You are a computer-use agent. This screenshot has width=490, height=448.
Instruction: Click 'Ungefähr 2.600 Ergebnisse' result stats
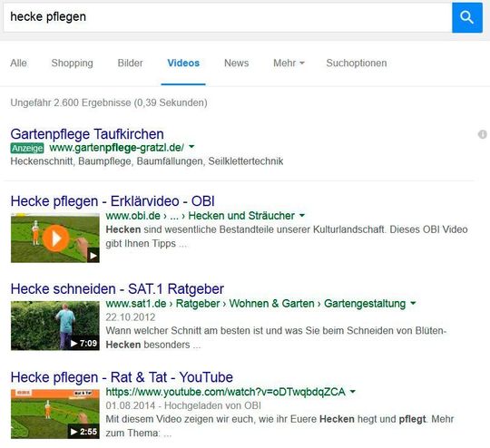tap(109, 102)
